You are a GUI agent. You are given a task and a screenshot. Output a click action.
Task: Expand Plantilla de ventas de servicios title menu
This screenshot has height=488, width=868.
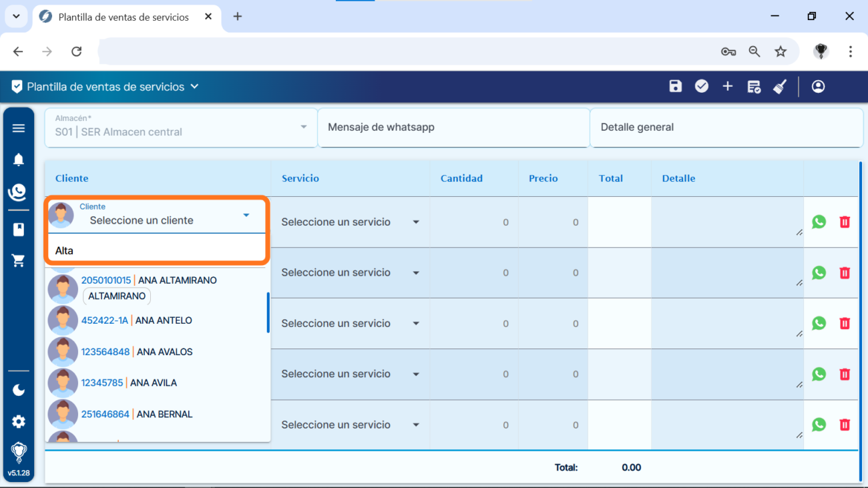pos(194,87)
